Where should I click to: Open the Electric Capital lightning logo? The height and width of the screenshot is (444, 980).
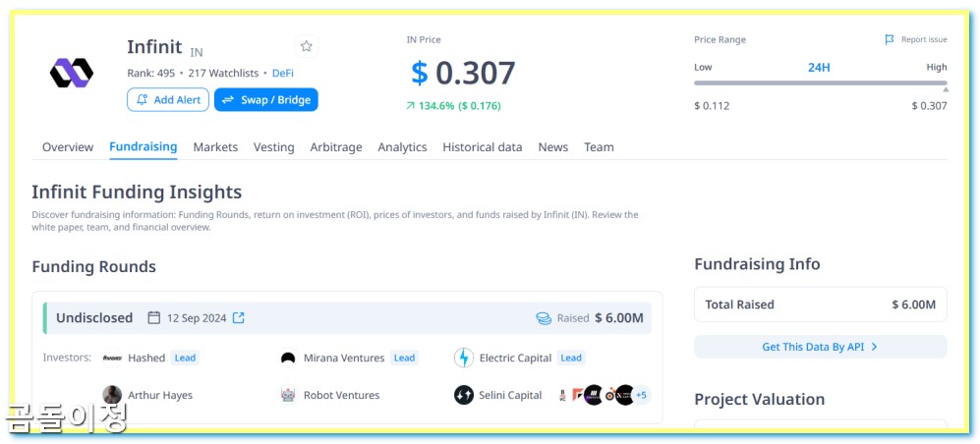(464, 358)
